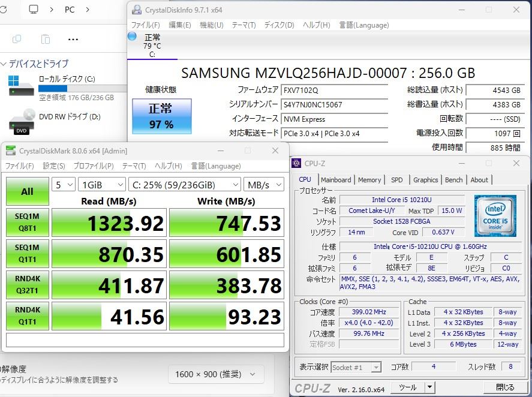Click the blue health status circle for drive C:
Image resolution: width=532 pixels, height=397 pixels.
132,36
